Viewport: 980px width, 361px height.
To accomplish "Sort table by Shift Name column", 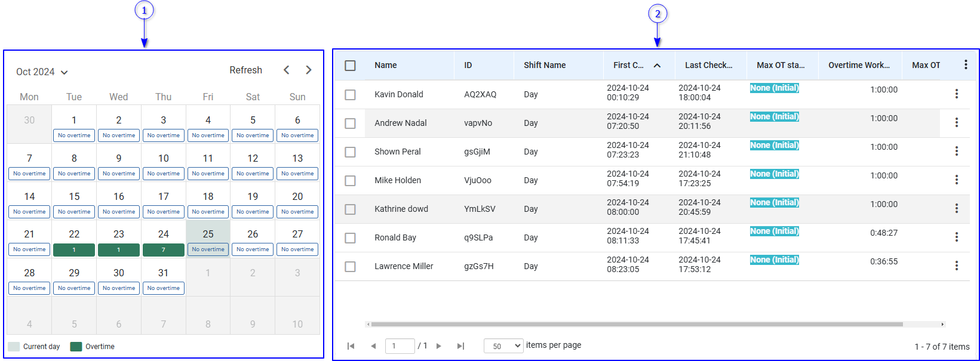I will coord(545,66).
